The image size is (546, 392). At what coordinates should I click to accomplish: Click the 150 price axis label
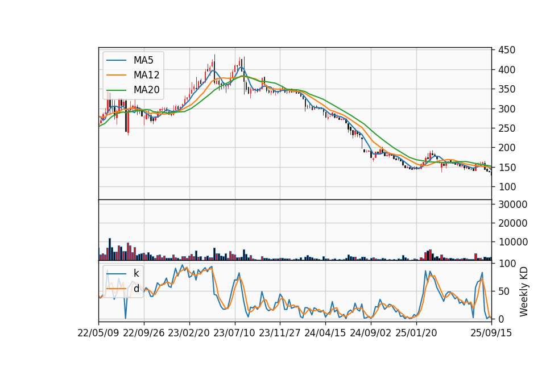click(x=507, y=167)
